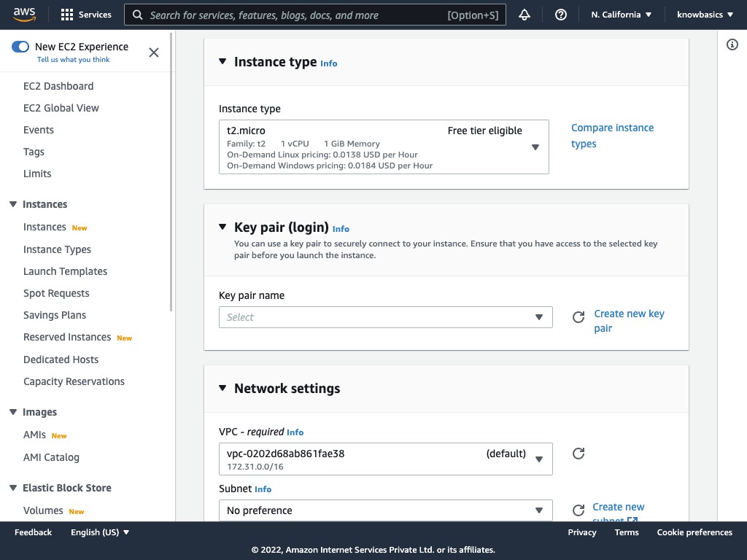
Task: Open the notifications bell
Action: [x=525, y=15]
